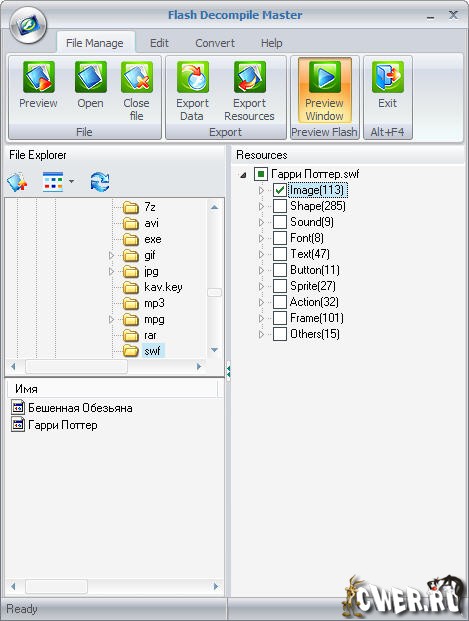Expand the mpg folder node
This screenshot has height=621, width=469.
coord(111,319)
